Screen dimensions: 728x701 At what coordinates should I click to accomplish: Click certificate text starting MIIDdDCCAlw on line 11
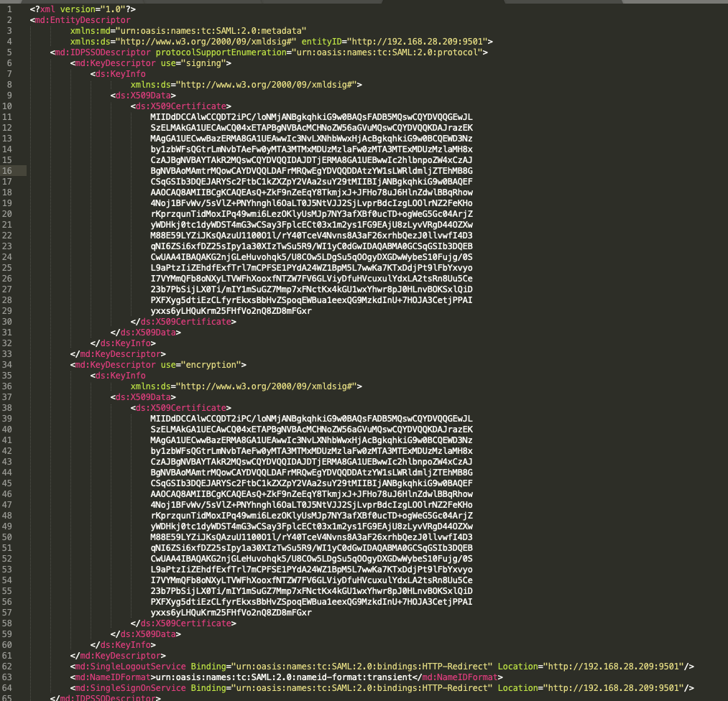pos(311,117)
